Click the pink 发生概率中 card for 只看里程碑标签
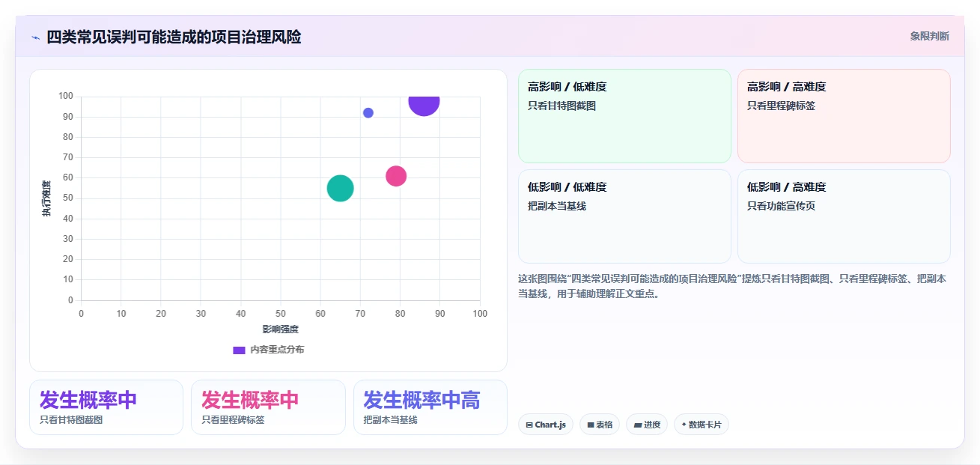The width and height of the screenshot is (980, 465). (268, 407)
